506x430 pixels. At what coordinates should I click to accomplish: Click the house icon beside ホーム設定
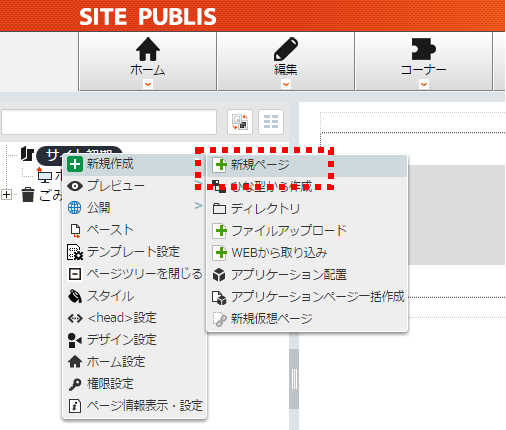tap(75, 362)
